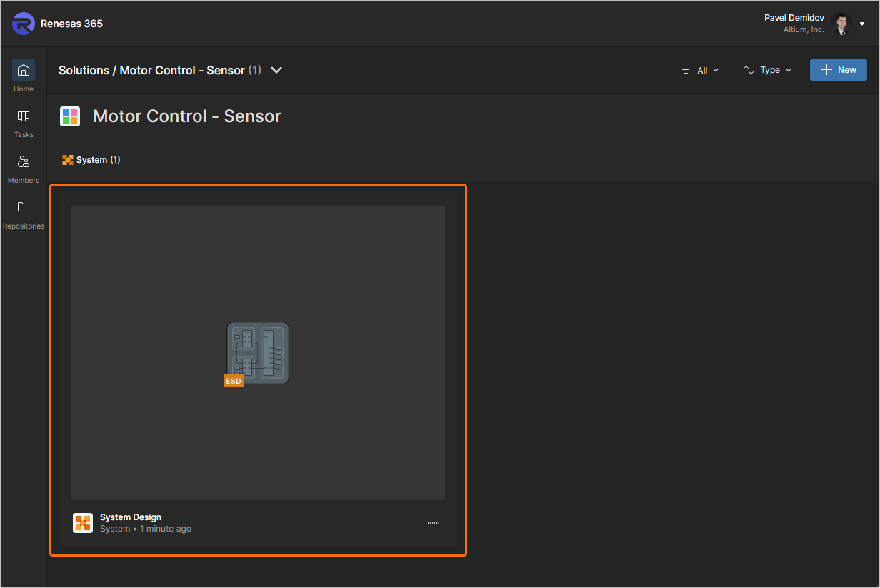This screenshot has height=588, width=880.
Task: Open the three-dot menu for System Design
Action: [x=434, y=523]
